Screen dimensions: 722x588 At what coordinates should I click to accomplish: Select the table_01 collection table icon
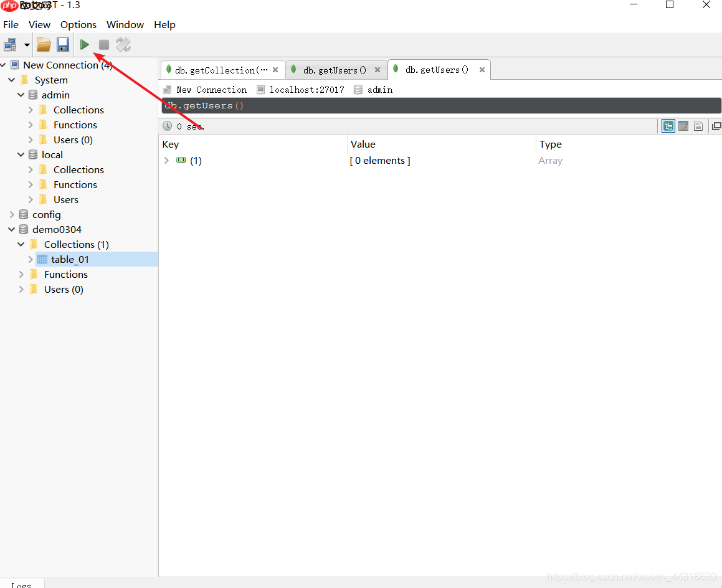42,259
